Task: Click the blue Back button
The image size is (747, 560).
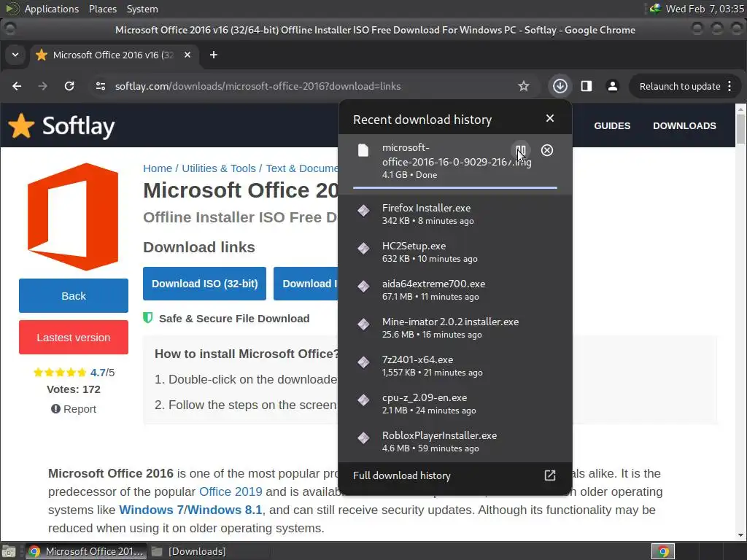Action: click(74, 296)
